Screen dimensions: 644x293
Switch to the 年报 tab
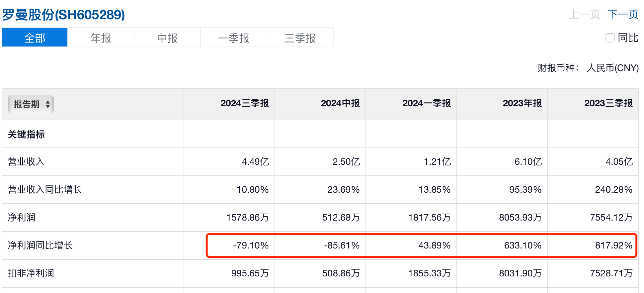pyautogui.click(x=101, y=38)
